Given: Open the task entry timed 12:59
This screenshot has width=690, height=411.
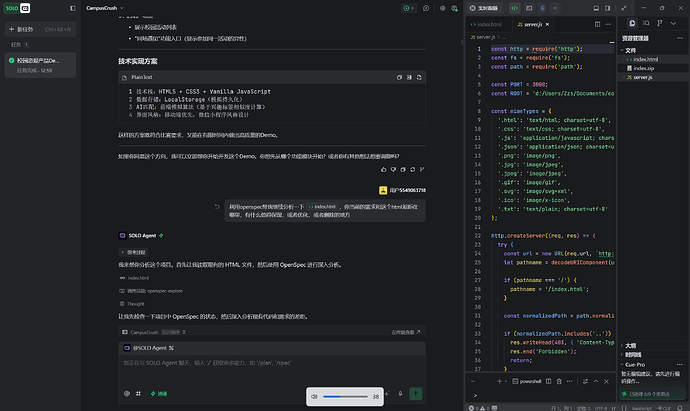Looking at the screenshot, I should pyautogui.click(x=40, y=65).
